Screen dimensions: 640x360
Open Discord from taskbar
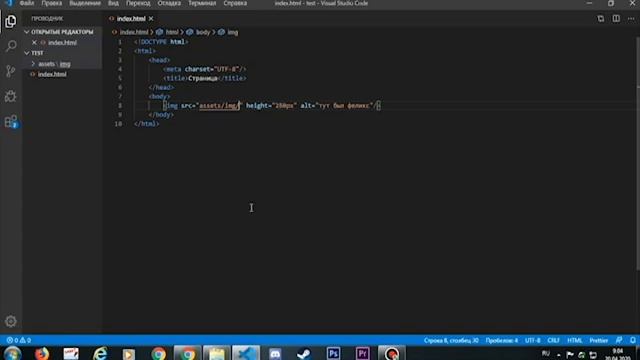click(275, 353)
